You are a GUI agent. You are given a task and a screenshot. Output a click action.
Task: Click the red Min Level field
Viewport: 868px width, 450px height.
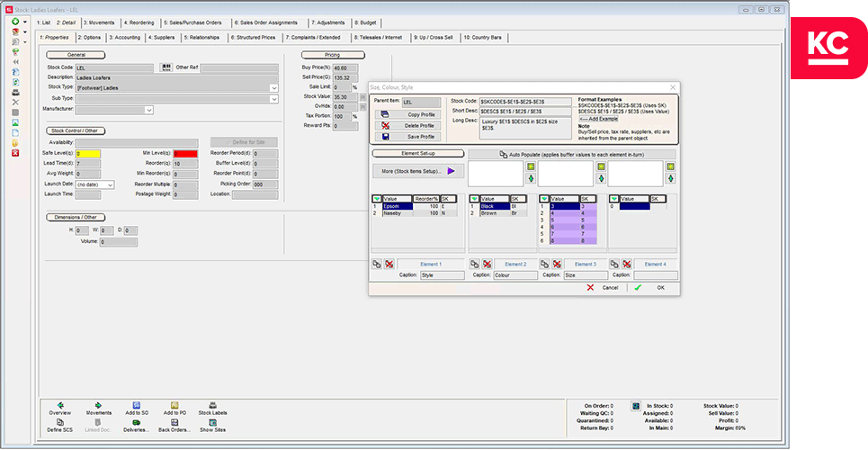click(185, 154)
